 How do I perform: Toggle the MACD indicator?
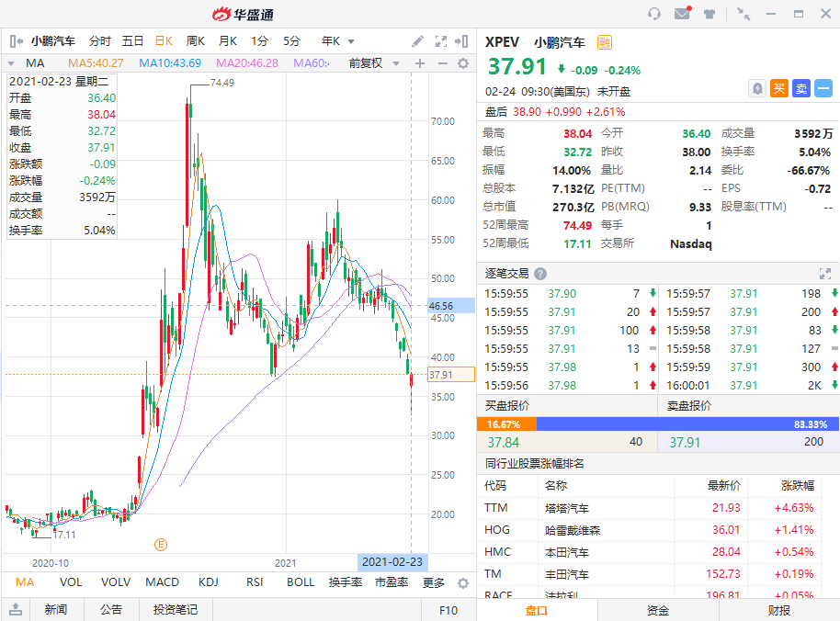[163, 581]
